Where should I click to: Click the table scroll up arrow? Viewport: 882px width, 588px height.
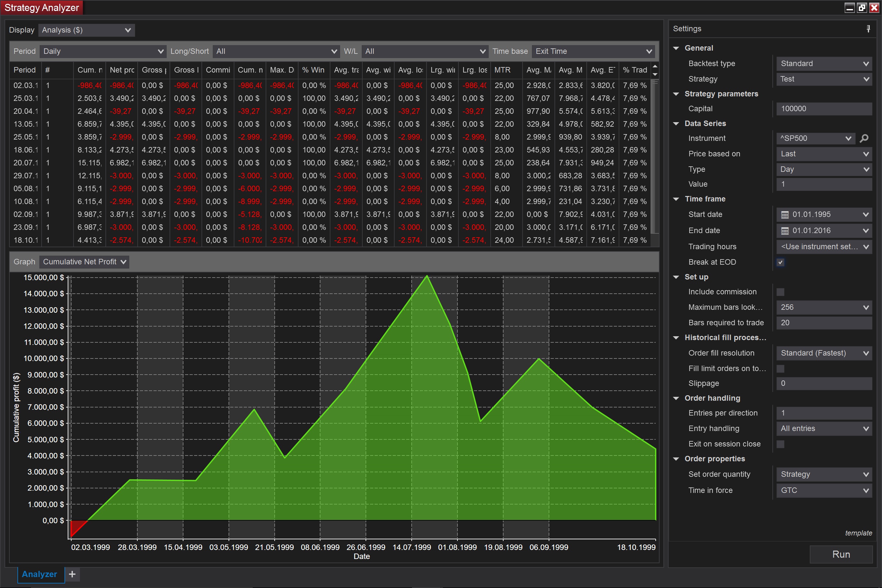pos(655,67)
